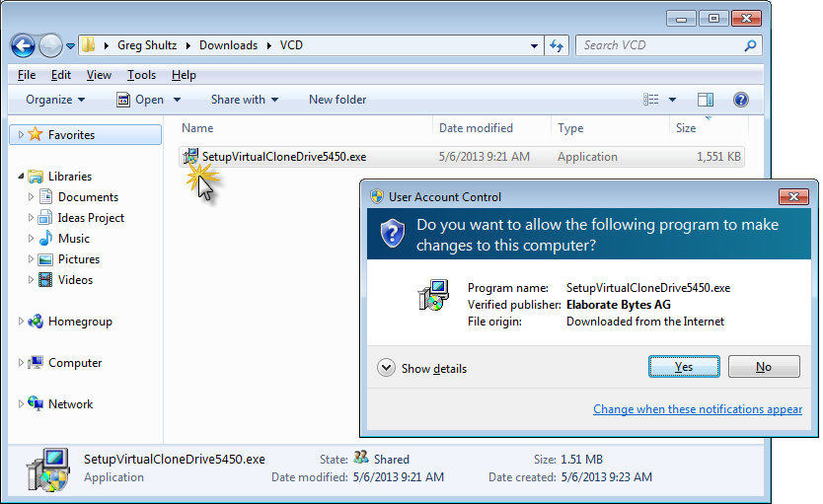The image size is (823, 504).
Task: Click the magnifier search icon
Action: 751,45
